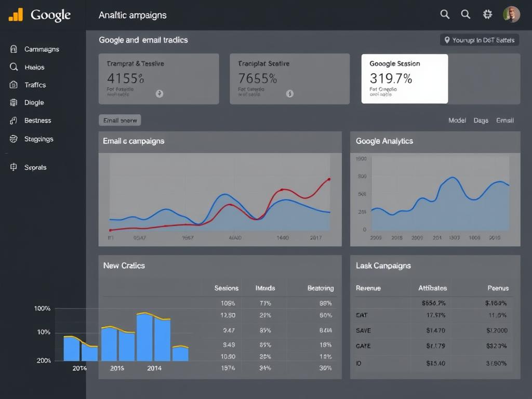Click the second search magnifier icon in header

465,14
